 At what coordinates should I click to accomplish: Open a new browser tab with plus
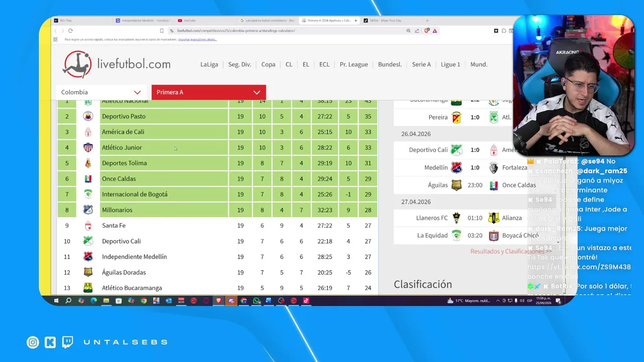[x=427, y=21]
